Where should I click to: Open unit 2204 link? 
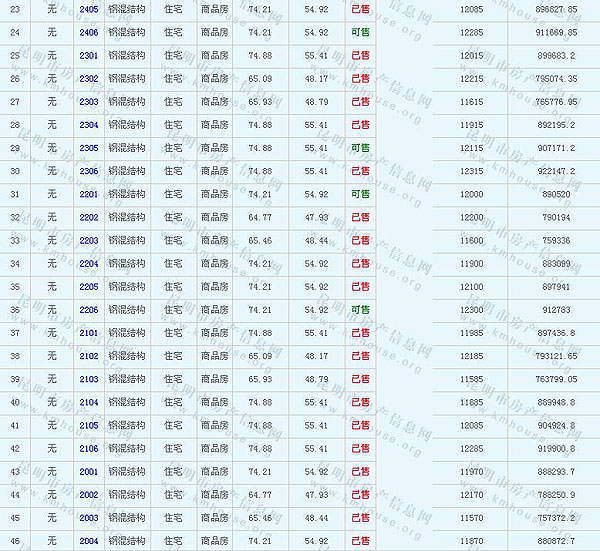[x=89, y=263]
